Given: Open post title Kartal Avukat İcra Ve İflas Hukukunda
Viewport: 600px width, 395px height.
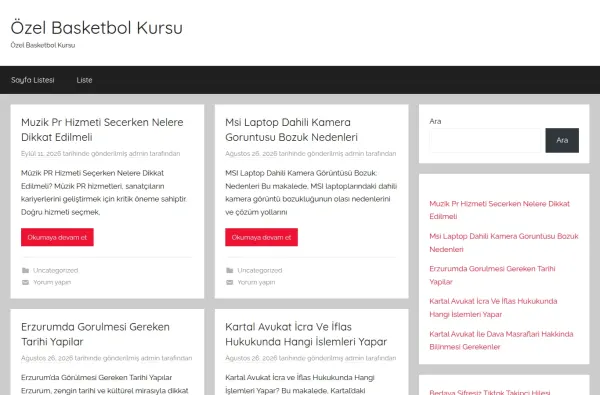Looking at the screenshot, I should pos(306,334).
